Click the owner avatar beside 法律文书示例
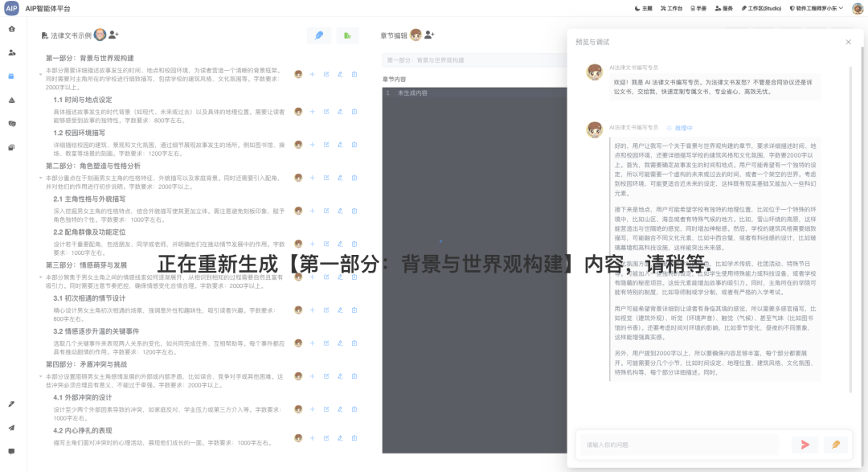868x472 pixels. point(100,35)
